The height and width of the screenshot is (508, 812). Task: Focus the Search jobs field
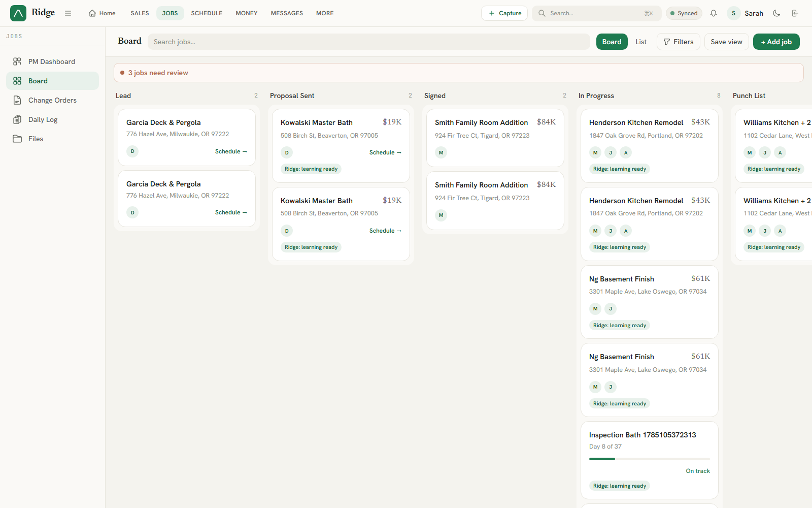pos(368,42)
